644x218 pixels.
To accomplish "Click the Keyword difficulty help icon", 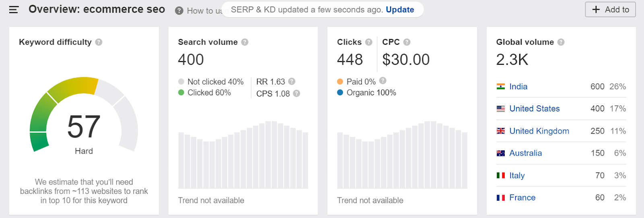I will click(99, 42).
